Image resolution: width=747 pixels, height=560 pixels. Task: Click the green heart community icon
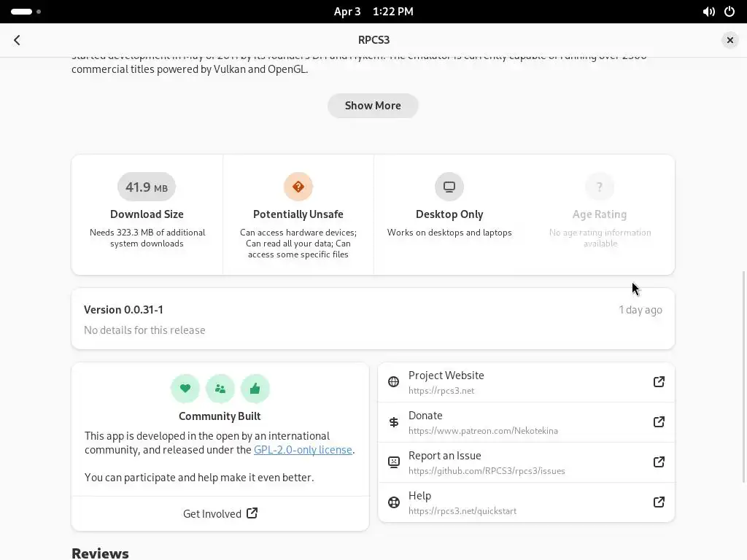[x=185, y=389]
